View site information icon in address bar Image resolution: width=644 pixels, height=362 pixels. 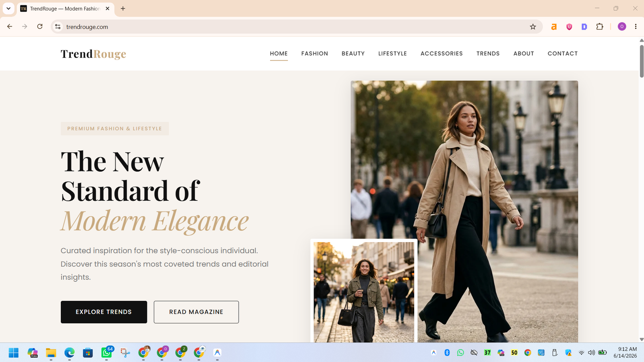coord(58,27)
